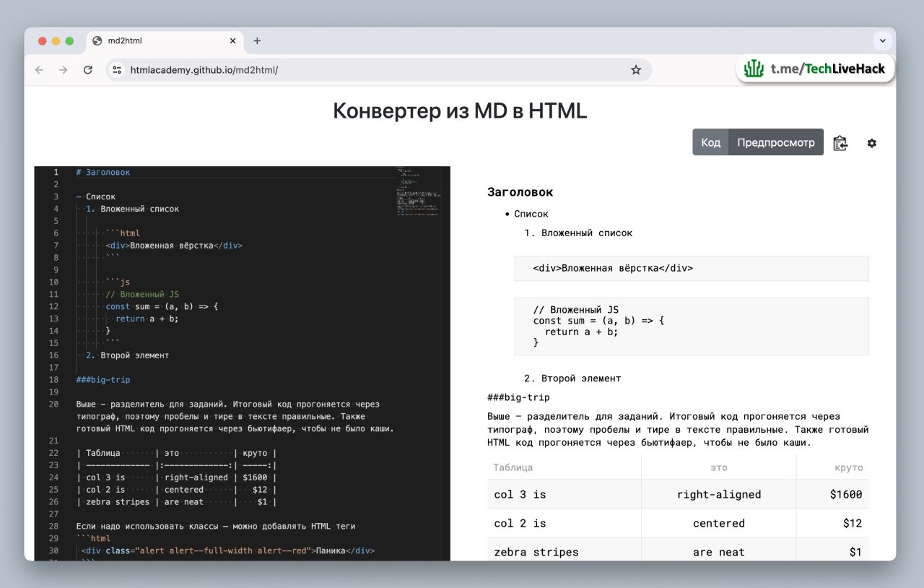
Task: Click 'return a + b;' in the editor
Action: 147,319
